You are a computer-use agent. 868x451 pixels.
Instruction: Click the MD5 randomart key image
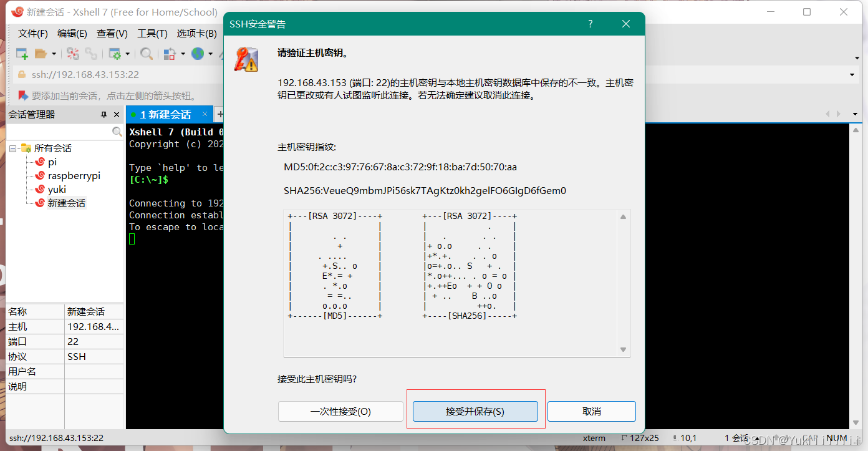tap(335, 266)
